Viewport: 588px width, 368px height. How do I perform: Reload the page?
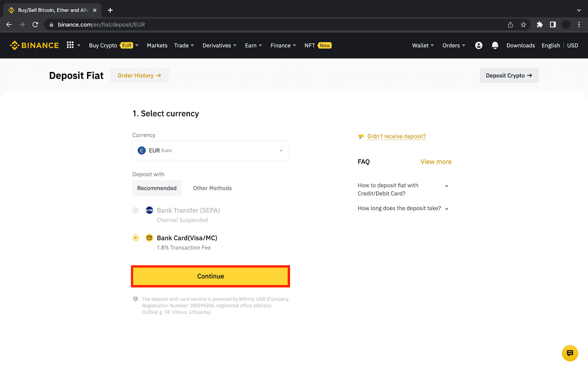(x=35, y=25)
